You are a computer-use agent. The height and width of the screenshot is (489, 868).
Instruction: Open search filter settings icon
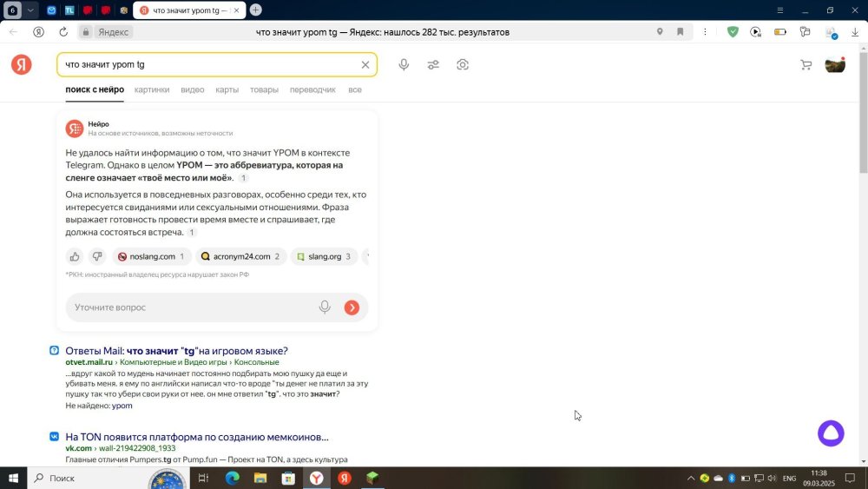click(x=433, y=65)
